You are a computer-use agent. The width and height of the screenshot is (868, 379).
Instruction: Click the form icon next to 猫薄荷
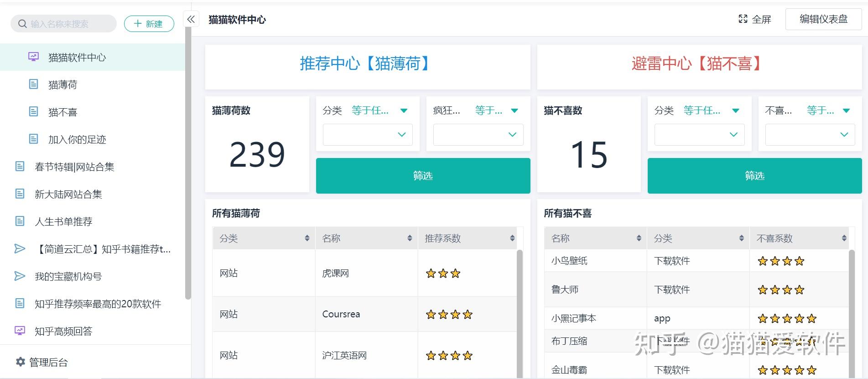[33, 84]
